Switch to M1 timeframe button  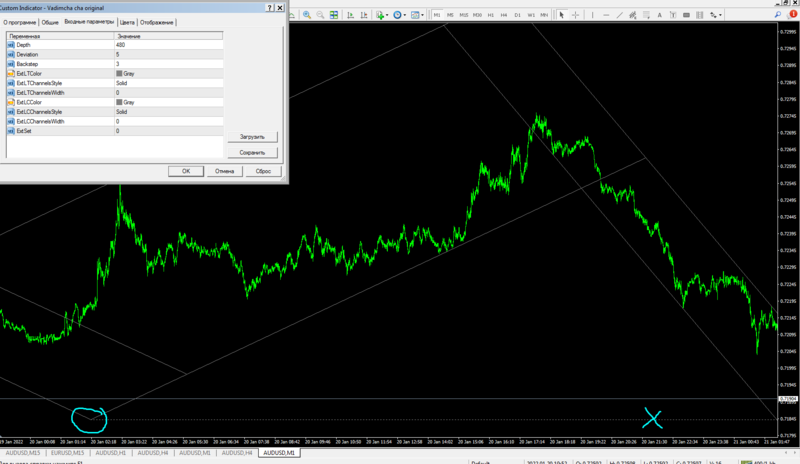(x=437, y=15)
